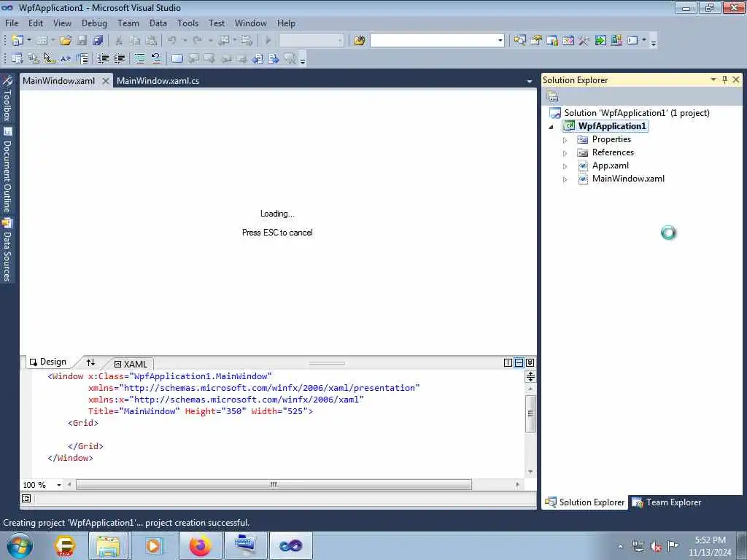Open Windows Media Player from the taskbar

[x=153, y=545]
